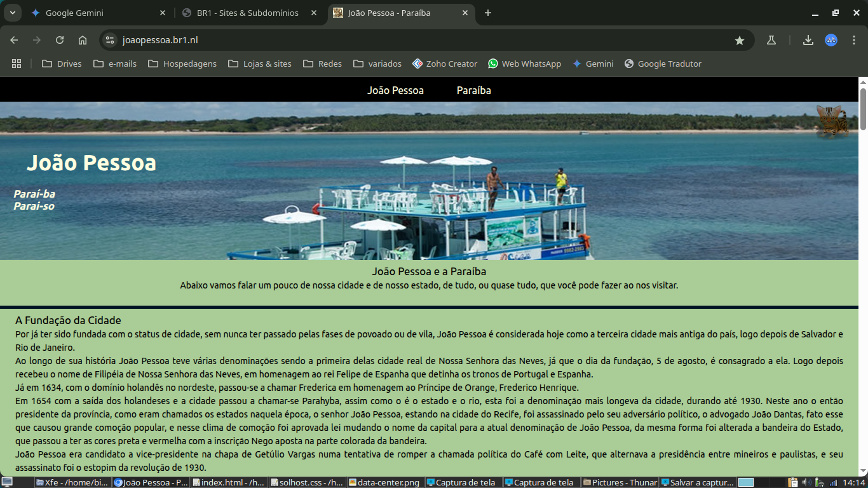Expand the tab search dropdown arrow
This screenshot has width=868, height=488.
coord(12,13)
